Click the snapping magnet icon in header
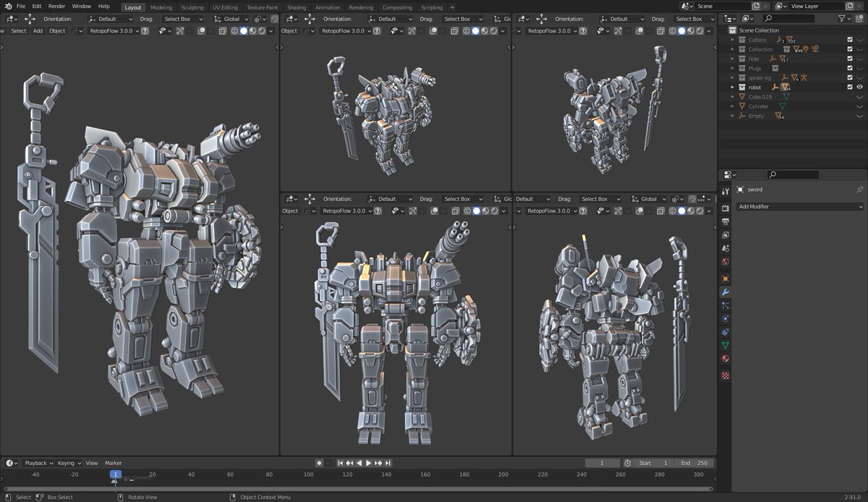868x502 pixels. tap(273, 19)
